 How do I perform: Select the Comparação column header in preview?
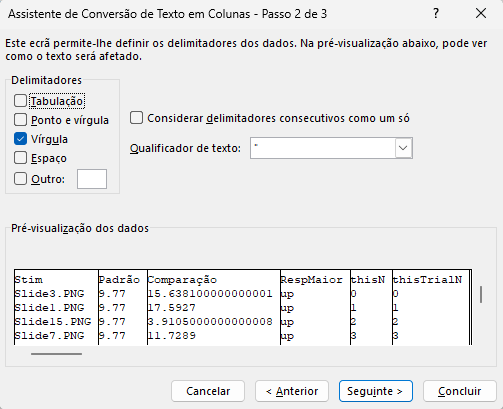point(182,280)
